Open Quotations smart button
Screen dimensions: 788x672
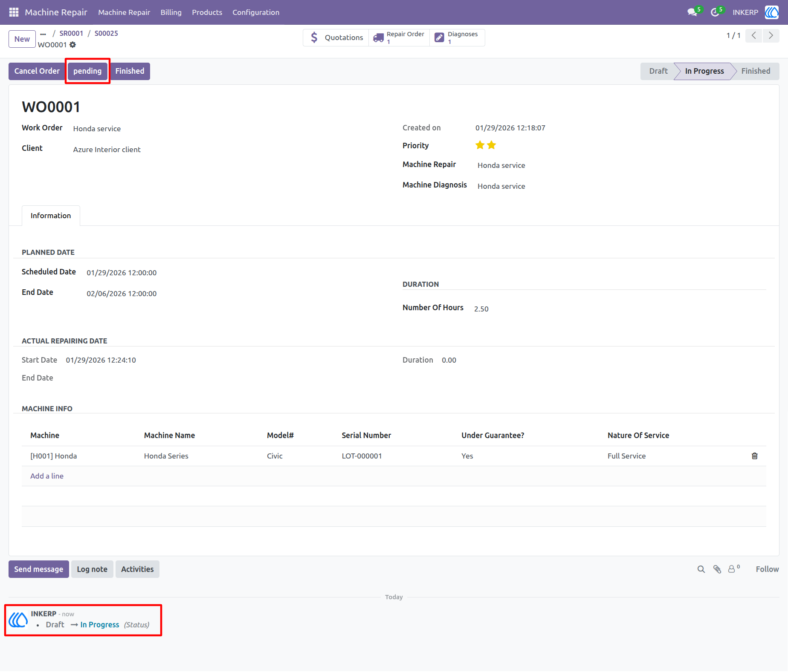click(x=336, y=37)
